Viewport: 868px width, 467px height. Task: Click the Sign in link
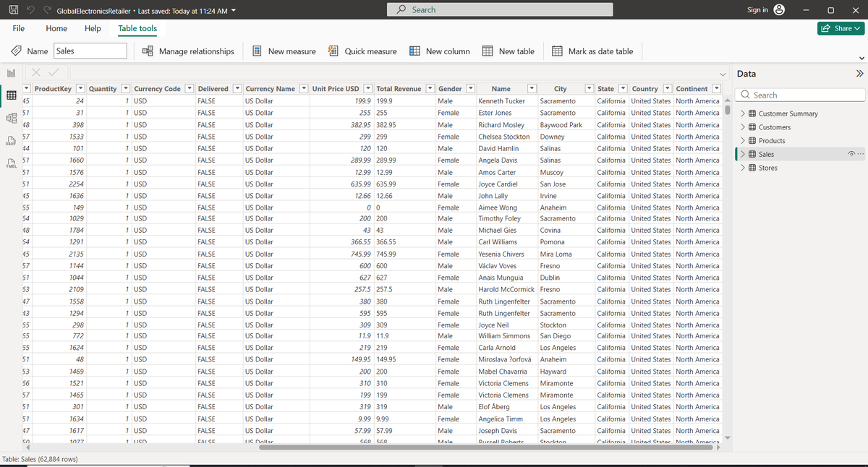click(757, 10)
